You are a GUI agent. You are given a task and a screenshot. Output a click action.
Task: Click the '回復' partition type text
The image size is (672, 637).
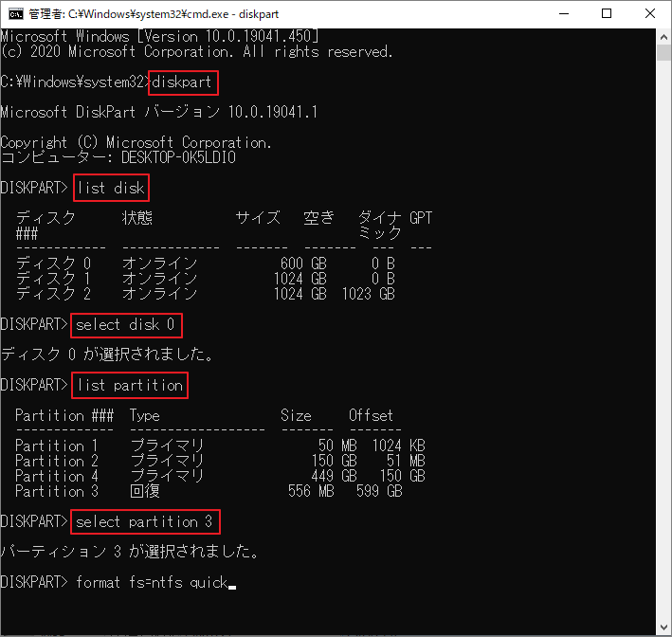(145, 491)
